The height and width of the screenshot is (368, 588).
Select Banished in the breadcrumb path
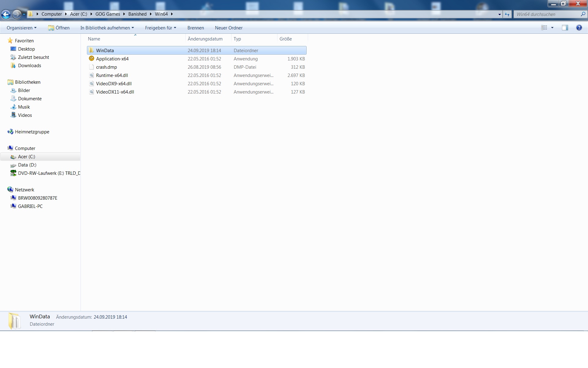pyautogui.click(x=138, y=14)
